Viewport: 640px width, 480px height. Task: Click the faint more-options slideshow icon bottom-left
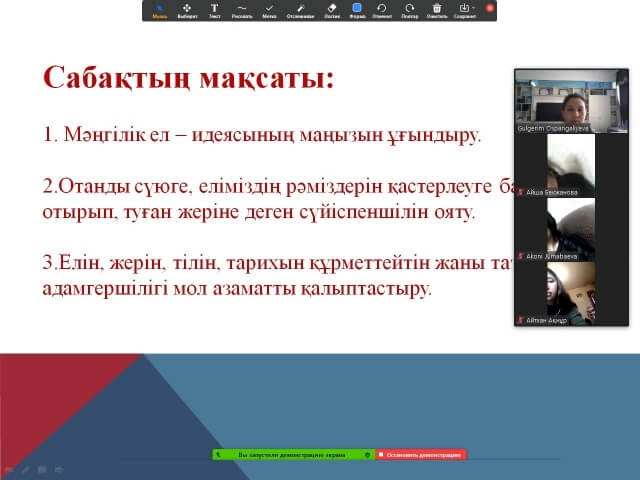pyautogui.click(x=59, y=469)
